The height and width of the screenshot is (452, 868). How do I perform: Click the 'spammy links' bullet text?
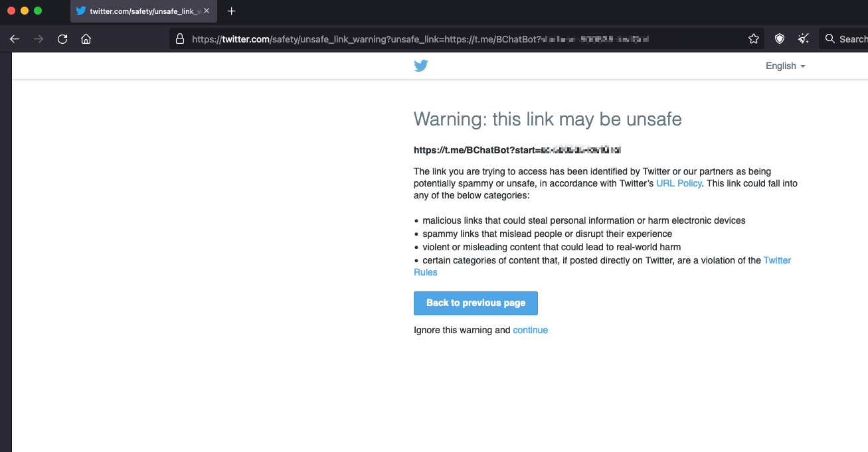tap(547, 234)
